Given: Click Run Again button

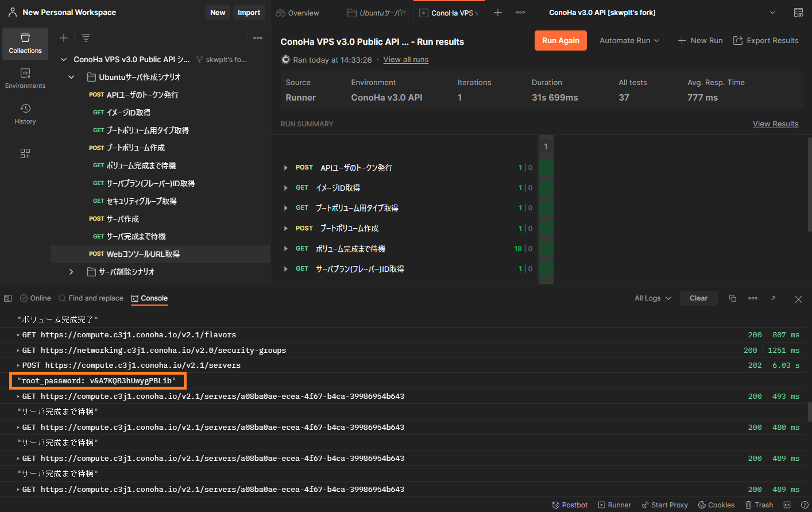Looking at the screenshot, I should pos(560,41).
